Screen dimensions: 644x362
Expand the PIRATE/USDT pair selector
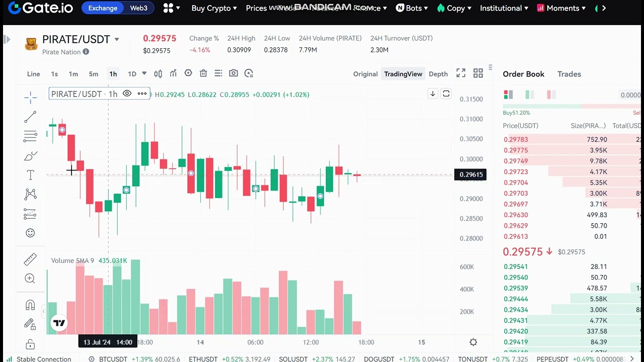click(117, 39)
